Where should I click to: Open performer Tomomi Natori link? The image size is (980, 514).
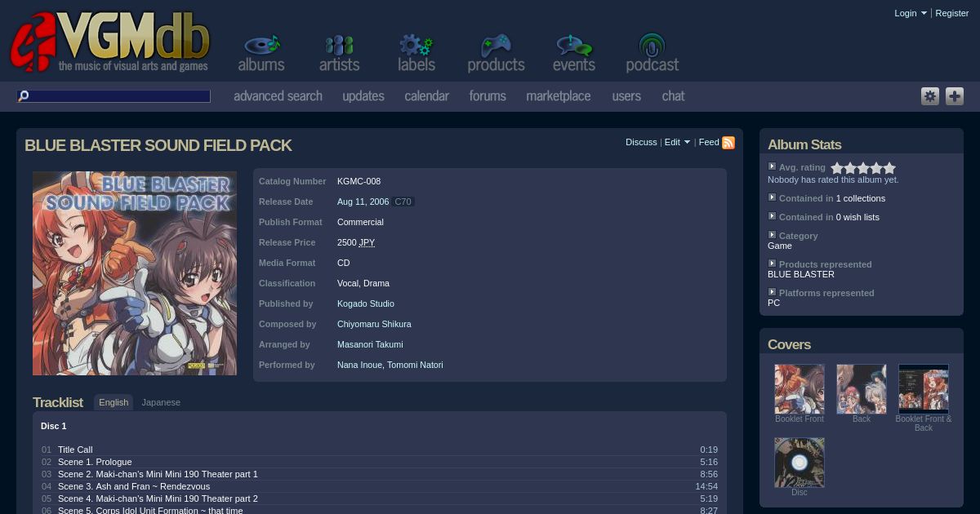(x=415, y=365)
